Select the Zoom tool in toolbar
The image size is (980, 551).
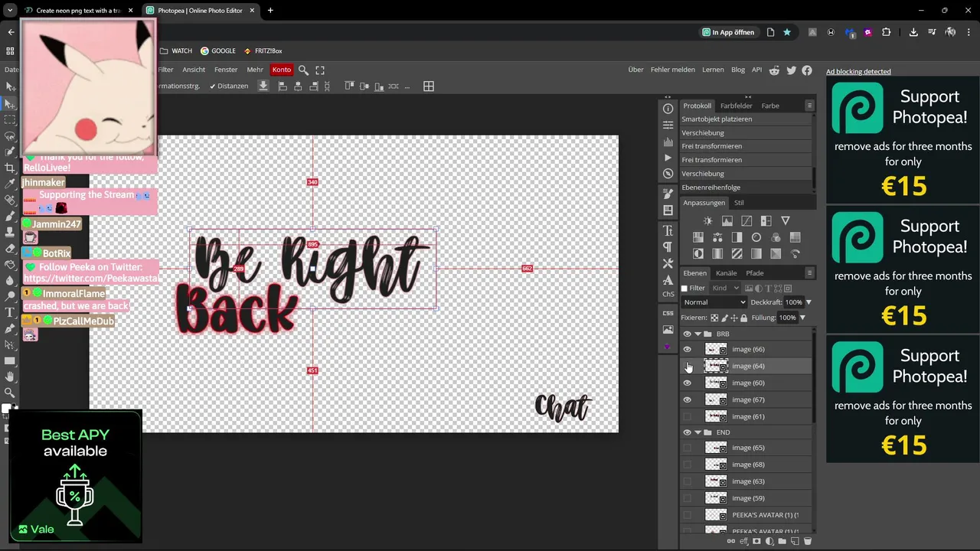(x=10, y=393)
